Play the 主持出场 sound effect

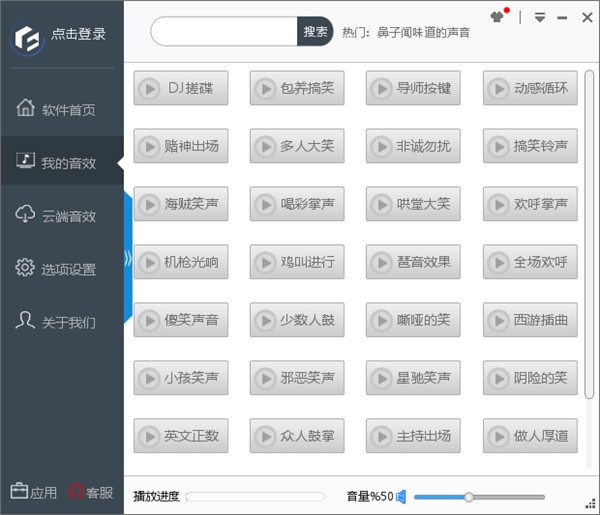413,436
